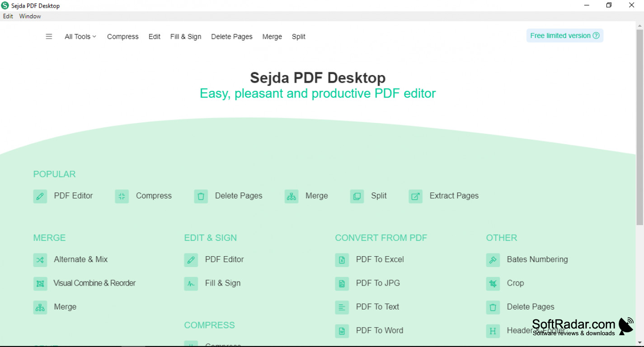Click the Crop icon
This screenshot has width=644, height=347.
pos(493,284)
